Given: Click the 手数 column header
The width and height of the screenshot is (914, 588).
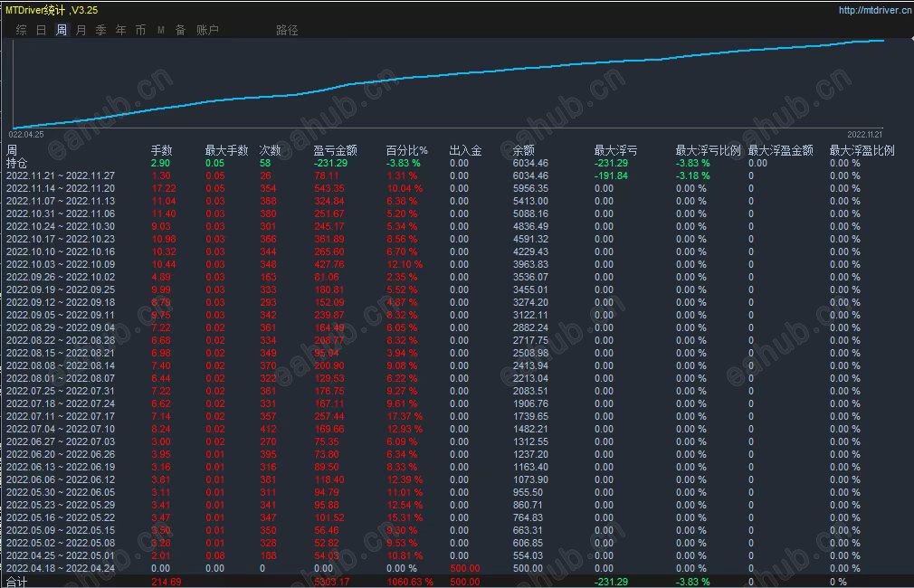Looking at the screenshot, I should tap(161, 150).
